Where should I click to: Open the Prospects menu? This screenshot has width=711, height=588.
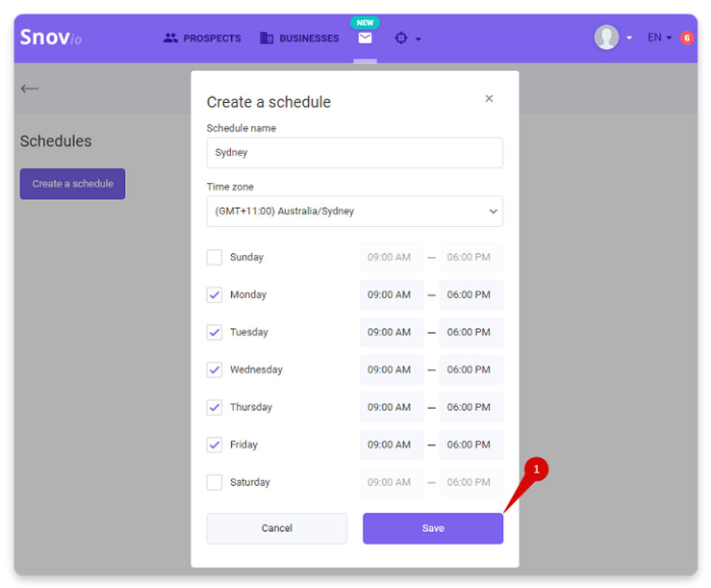pyautogui.click(x=202, y=38)
